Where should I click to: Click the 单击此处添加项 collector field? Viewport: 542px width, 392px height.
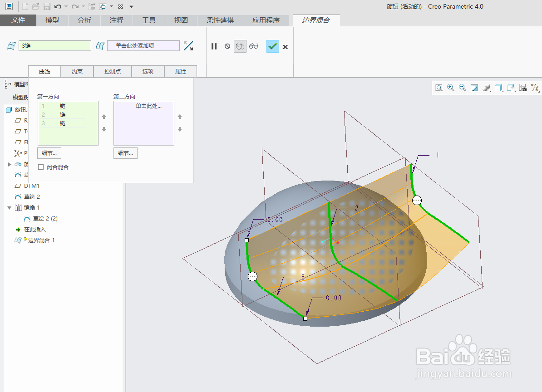pyautogui.click(x=143, y=45)
